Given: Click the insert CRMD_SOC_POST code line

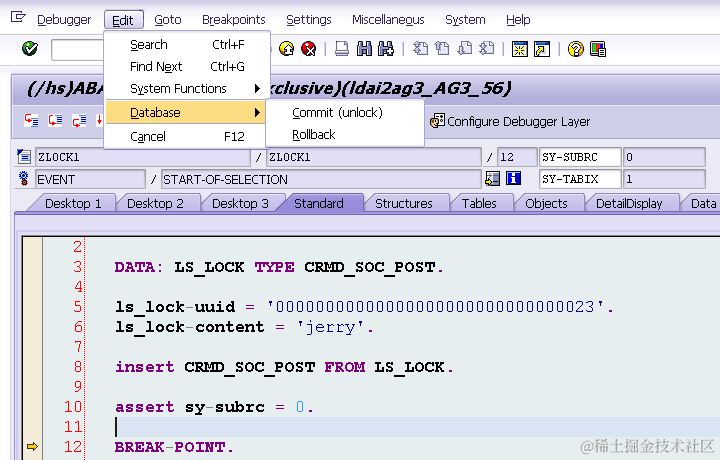Looking at the screenshot, I should pyautogui.click(x=284, y=367).
